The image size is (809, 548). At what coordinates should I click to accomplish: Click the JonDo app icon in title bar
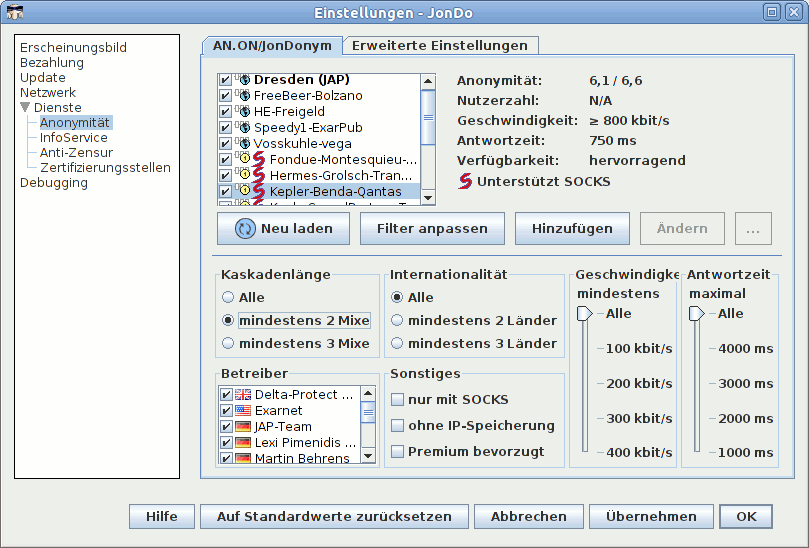(x=14, y=12)
